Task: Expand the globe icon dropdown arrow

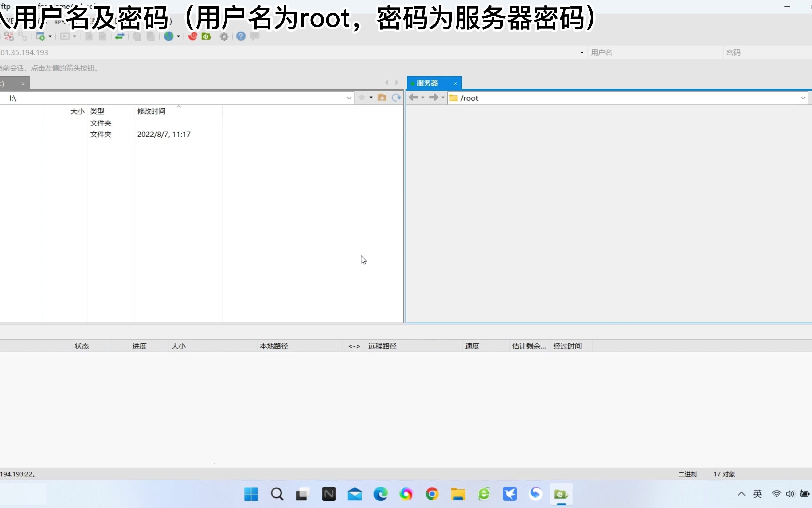Action: (x=178, y=36)
